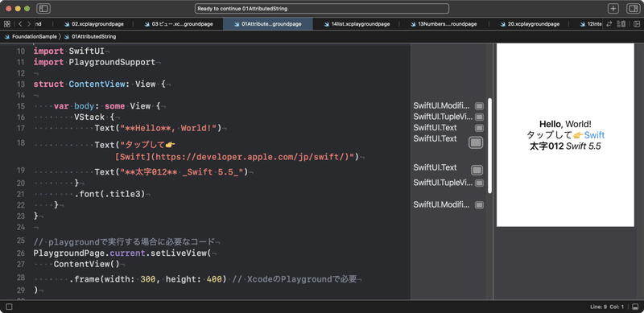Open the Library with the plus button
Screen dimensions: 644x313
[613, 9]
